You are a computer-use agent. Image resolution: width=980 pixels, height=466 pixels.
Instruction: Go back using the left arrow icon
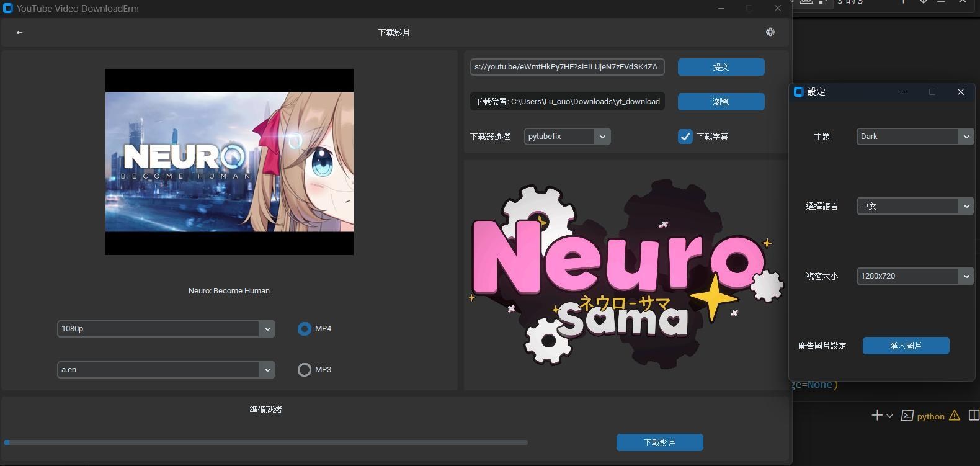(19, 32)
